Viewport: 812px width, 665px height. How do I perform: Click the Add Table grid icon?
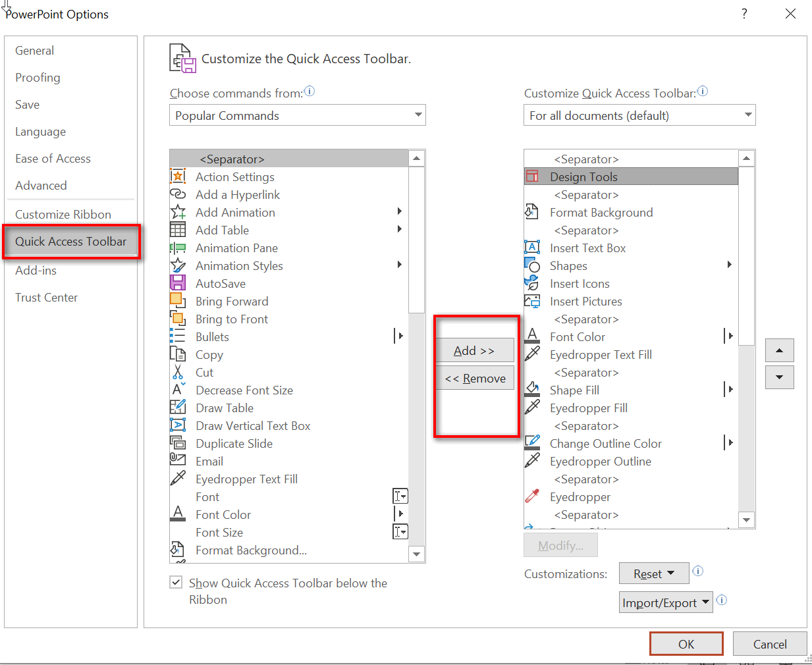click(x=178, y=230)
